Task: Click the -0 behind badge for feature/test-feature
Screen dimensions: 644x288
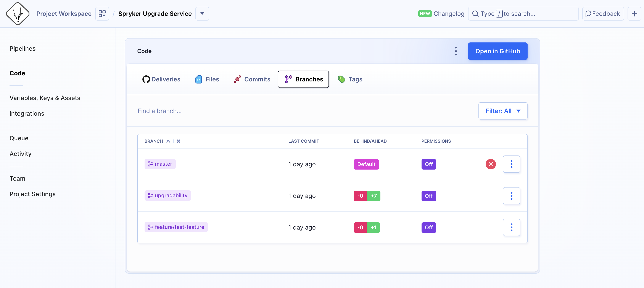Action: [x=360, y=227]
